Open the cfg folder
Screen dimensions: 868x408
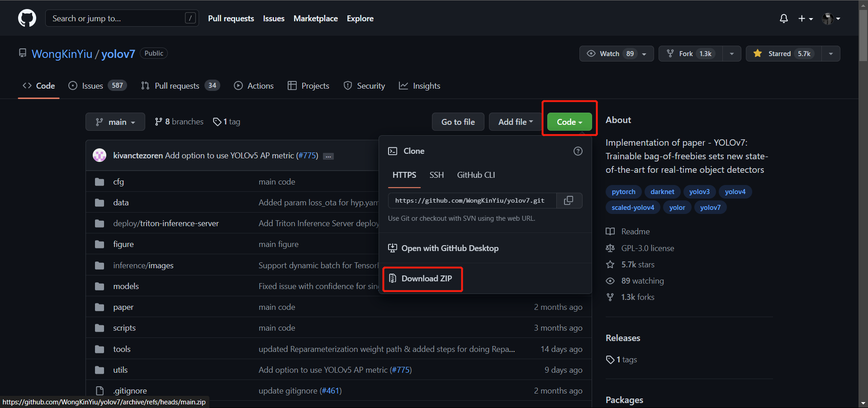coord(119,182)
